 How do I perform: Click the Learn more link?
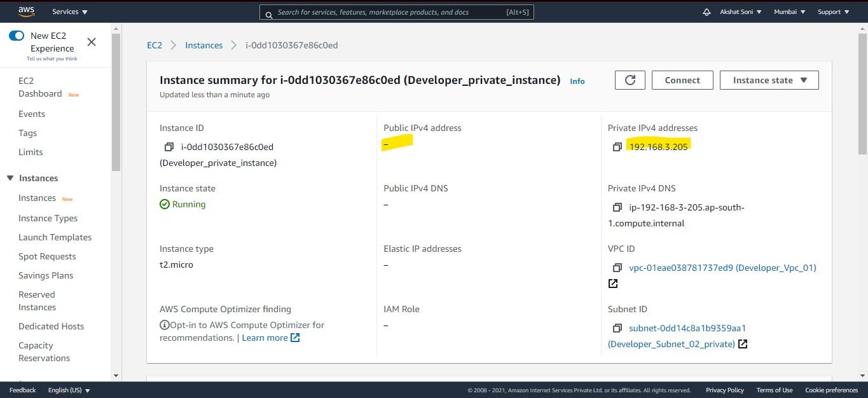pos(265,338)
